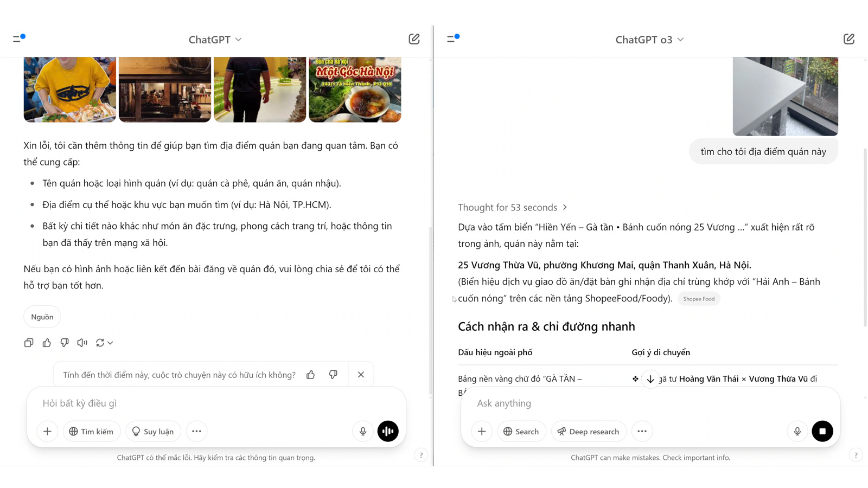Image resolution: width=868 pixels, height=488 pixels.
Task: Click table header 'Gợi ý di chuyển'
Action: pyautogui.click(x=661, y=352)
